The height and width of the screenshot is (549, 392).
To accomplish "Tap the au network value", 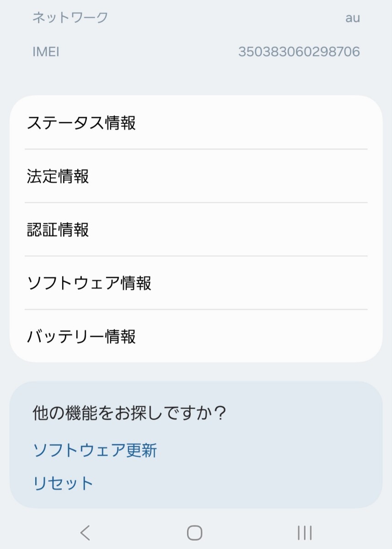I will [353, 18].
